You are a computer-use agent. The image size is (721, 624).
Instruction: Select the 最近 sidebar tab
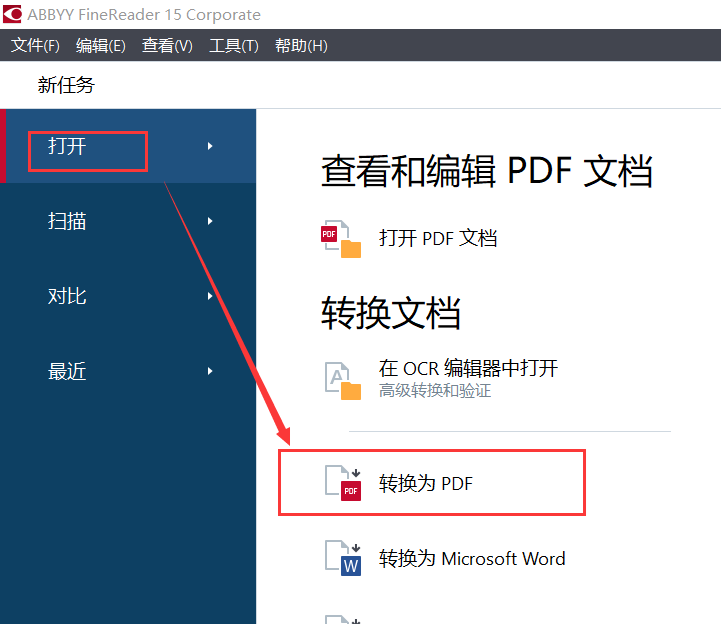pyautogui.click(x=128, y=371)
